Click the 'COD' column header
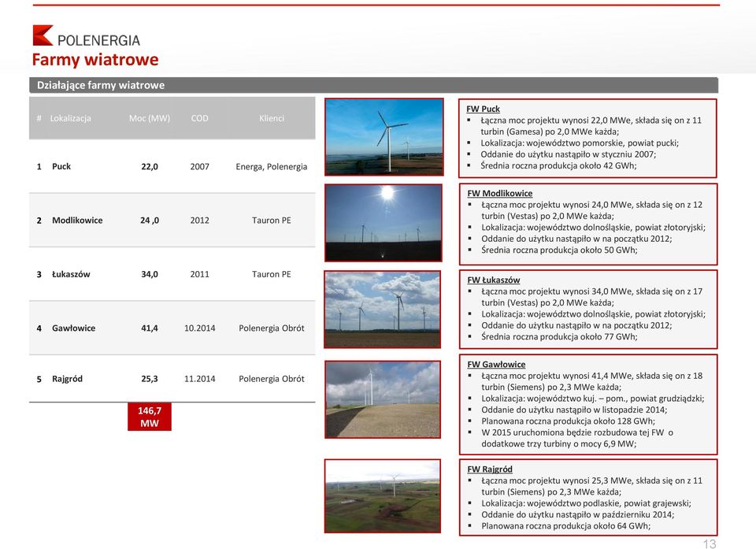Viewport: 756px width, 549px height. pyautogui.click(x=199, y=118)
